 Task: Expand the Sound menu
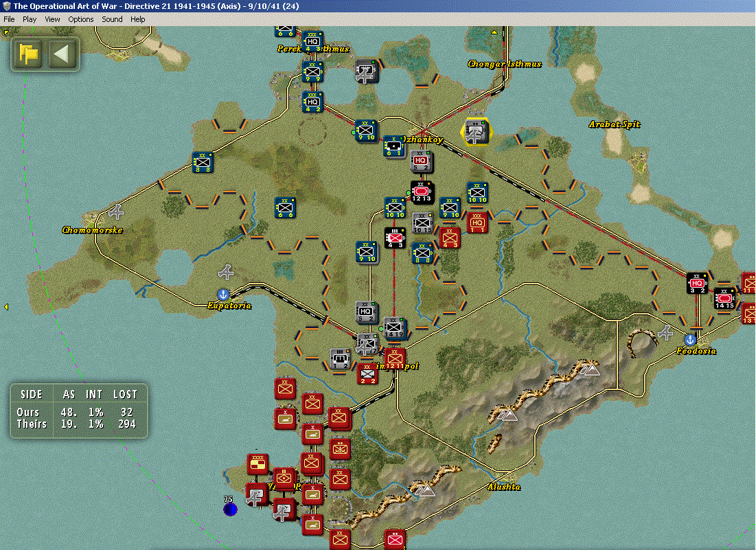[112, 19]
